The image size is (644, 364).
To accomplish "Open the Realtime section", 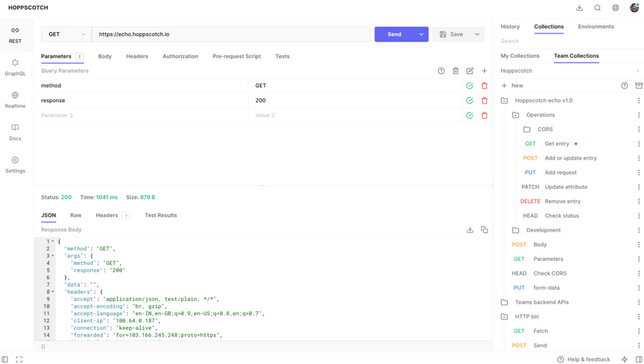I will pyautogui.click(x=15, y=100).
